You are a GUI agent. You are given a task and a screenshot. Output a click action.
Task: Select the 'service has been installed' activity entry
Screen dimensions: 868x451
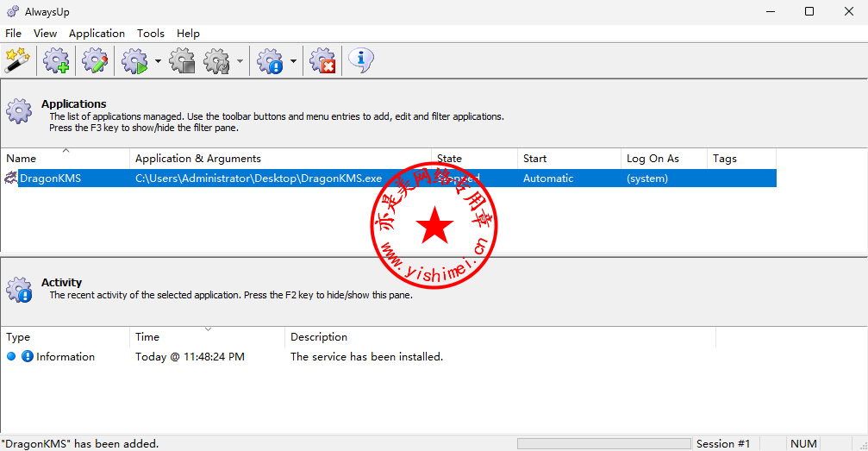366,357
